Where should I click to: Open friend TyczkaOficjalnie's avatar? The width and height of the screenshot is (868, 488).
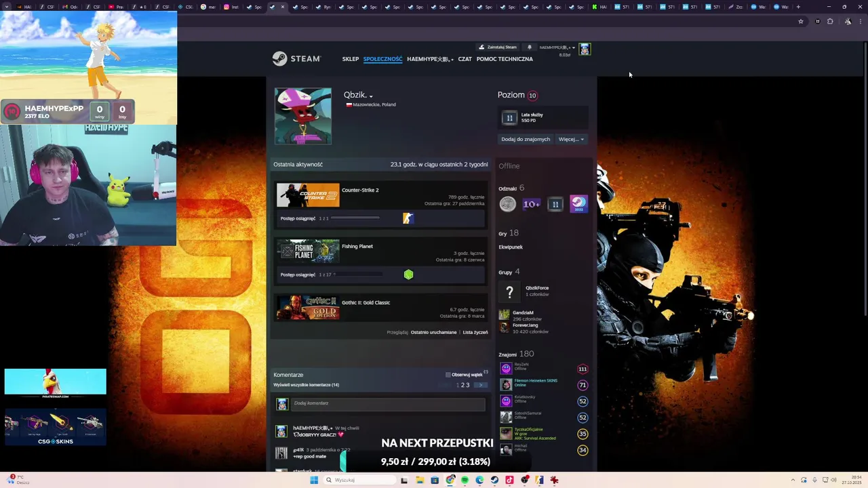pyautogui.click(x=506, y=434)
